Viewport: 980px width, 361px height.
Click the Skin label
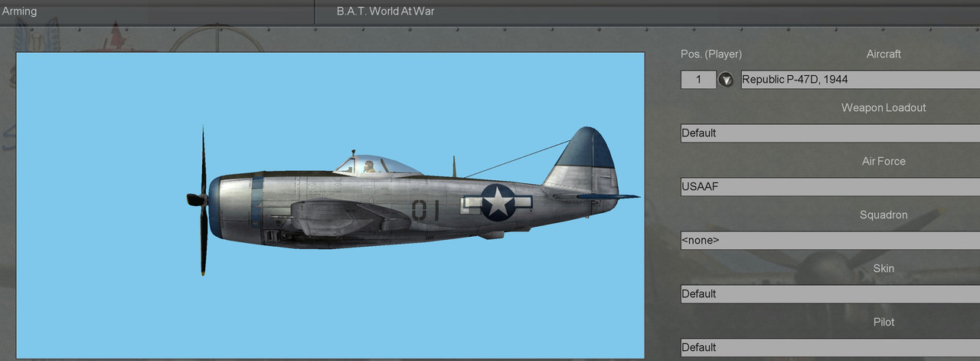point(884,269)
